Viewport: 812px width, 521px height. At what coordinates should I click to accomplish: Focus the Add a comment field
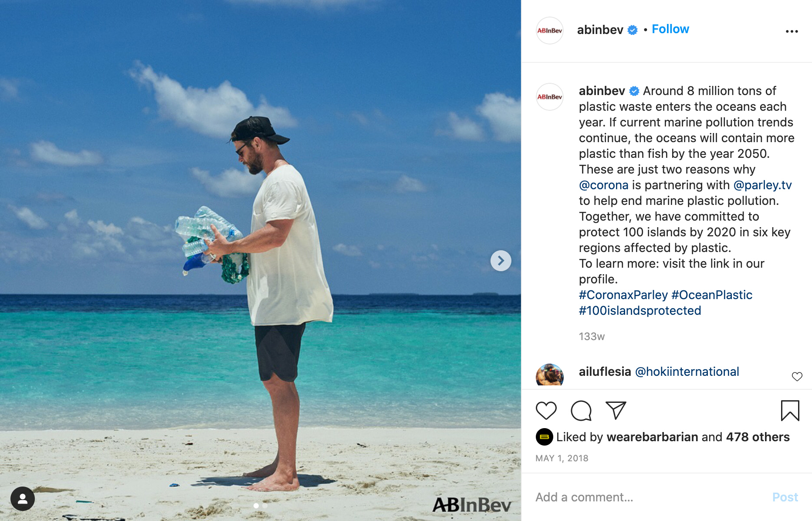click(x=649, y=497)
